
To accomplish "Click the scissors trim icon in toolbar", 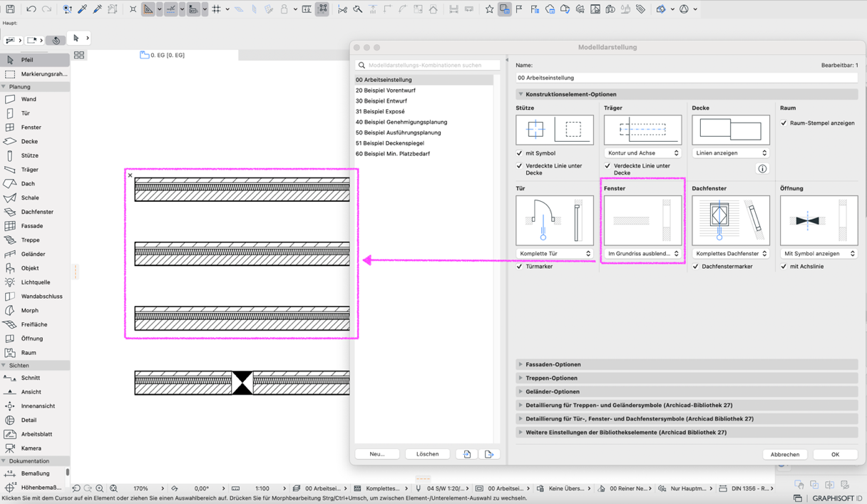I will pyautogui.click(x=342, y=9).
